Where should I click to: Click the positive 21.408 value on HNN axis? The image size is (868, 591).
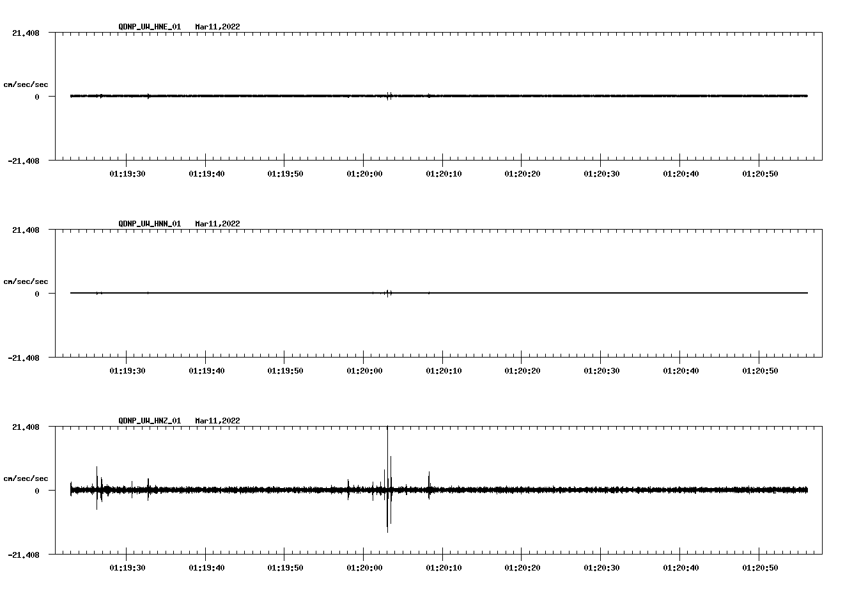point(26,230)
